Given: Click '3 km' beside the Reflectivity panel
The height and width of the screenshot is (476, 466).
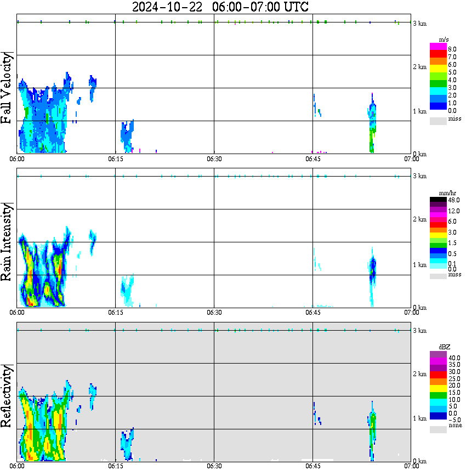Looking at the screenshot, I should pyautogui.click(x=419, y=331).
